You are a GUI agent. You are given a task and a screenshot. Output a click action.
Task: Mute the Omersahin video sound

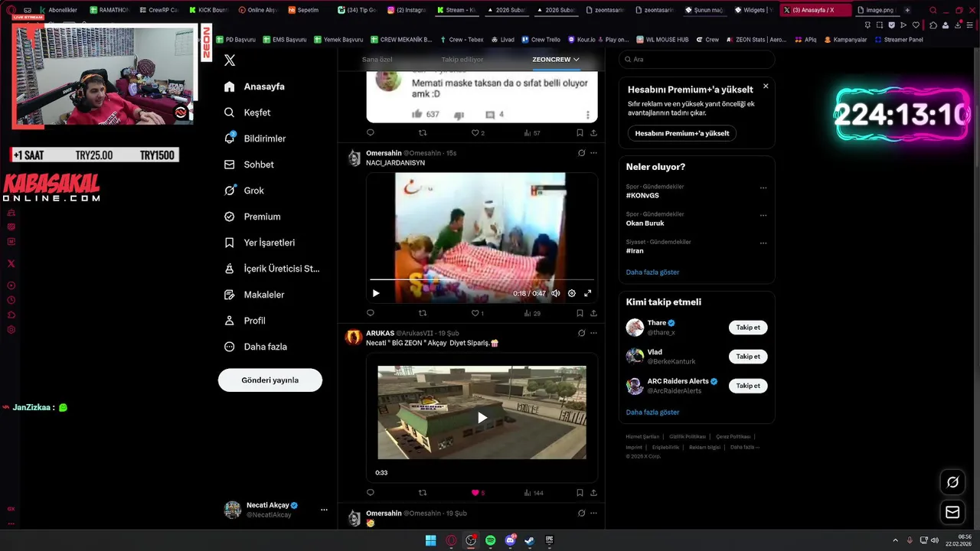point(556,293)
